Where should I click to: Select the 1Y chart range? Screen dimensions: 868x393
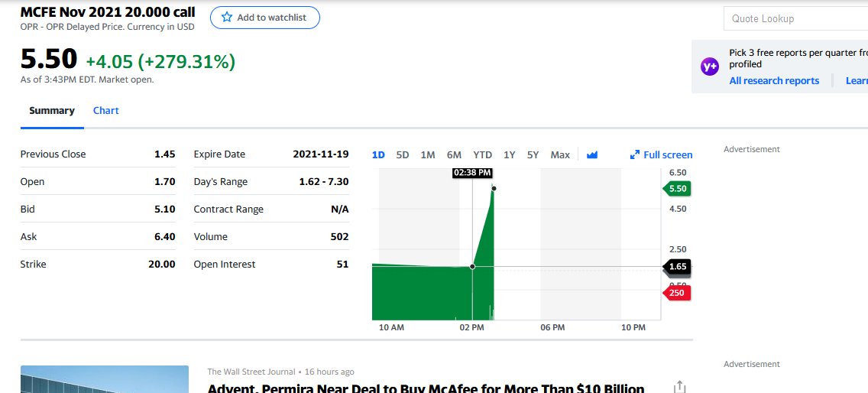click(x=510, y=154)
